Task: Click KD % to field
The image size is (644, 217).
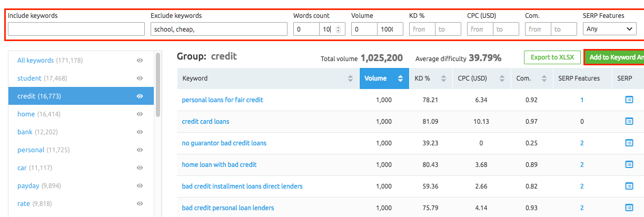Action: (x=448, y=29)
